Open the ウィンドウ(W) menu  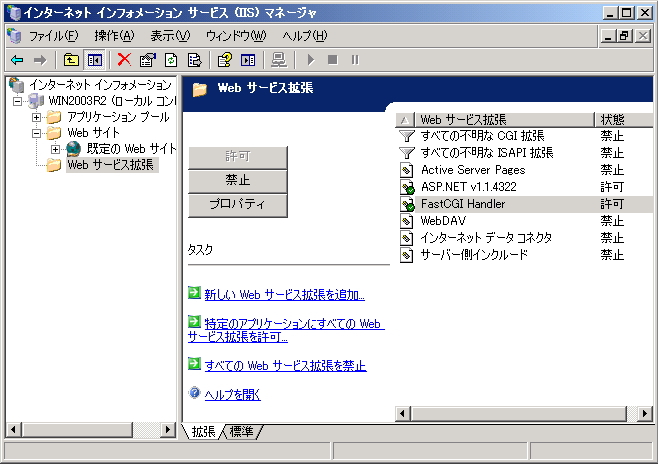(x=236, y=36)
